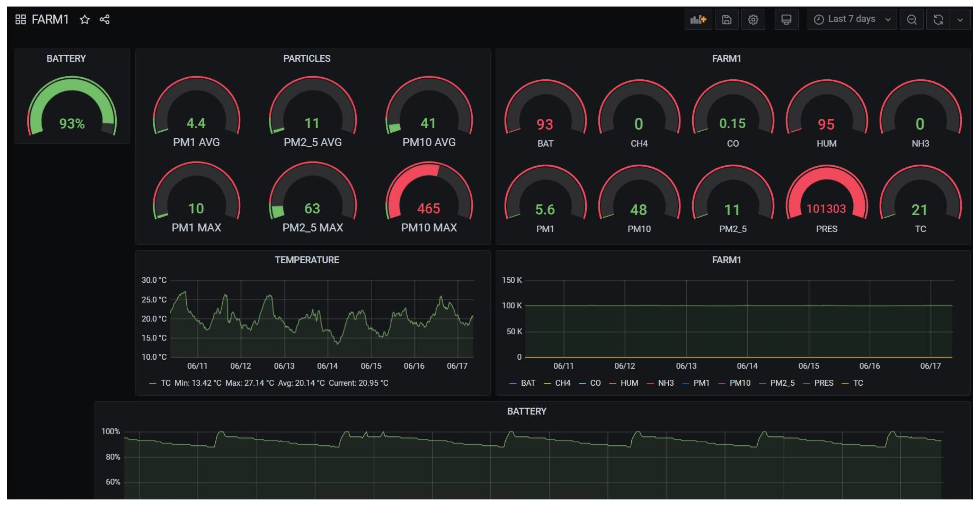This screenshot has width=980, height=507.
Task: Toggle PRES series in legend
Action: tap(823, 383)
